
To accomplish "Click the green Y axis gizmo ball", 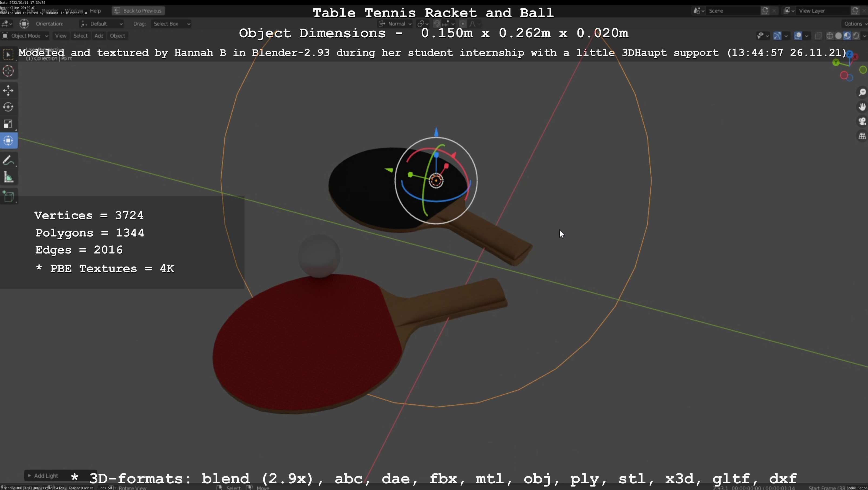I will coord(836,63).
